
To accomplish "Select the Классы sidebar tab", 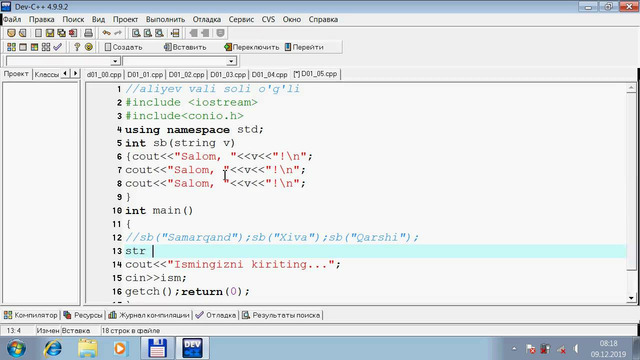I will (x=47, y=74).
